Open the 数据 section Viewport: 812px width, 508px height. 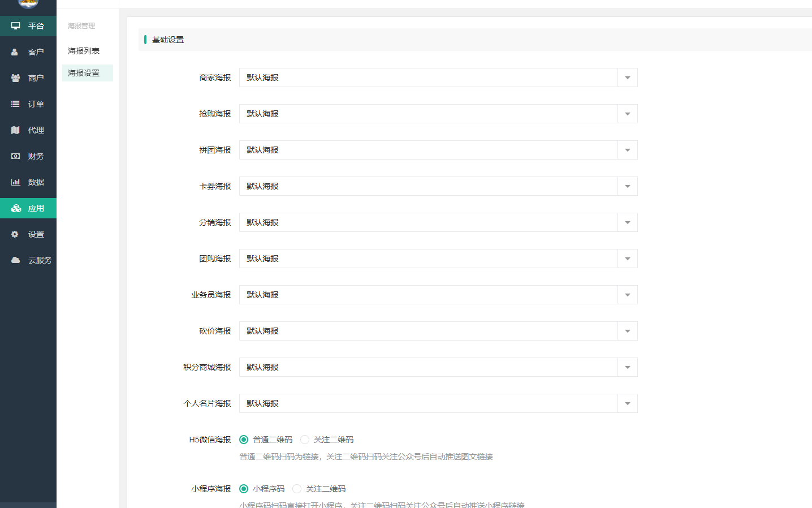(x=28, y=182)
